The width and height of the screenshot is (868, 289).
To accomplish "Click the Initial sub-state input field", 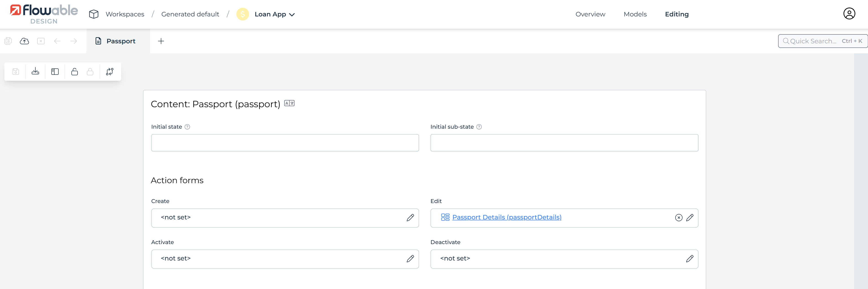I will (564, 143).
